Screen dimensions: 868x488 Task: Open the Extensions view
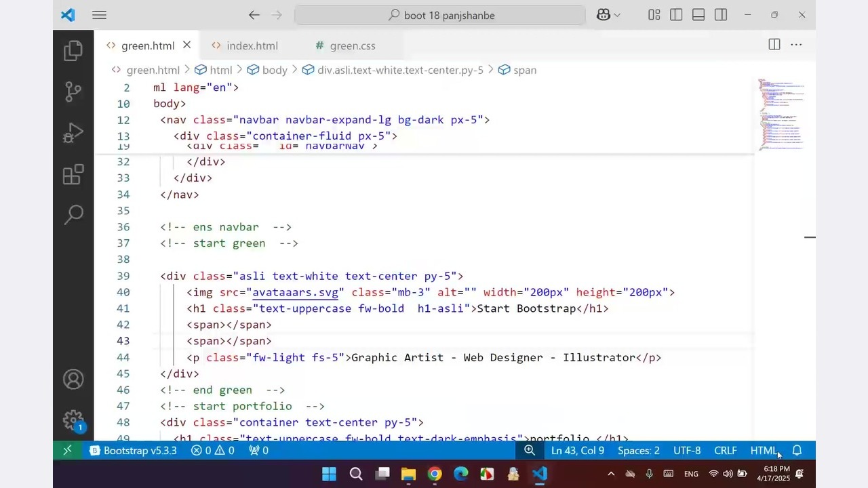point(73,175)
